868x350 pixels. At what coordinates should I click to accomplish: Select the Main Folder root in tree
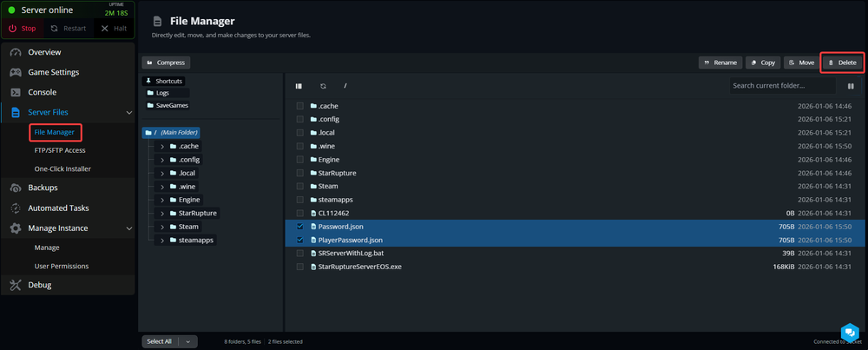pyautogui.click(x=171, y=132)
